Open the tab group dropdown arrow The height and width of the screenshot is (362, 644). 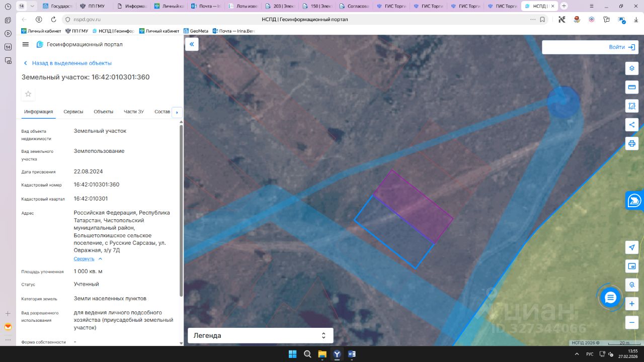pyautogui.click(x=33, y=6)
